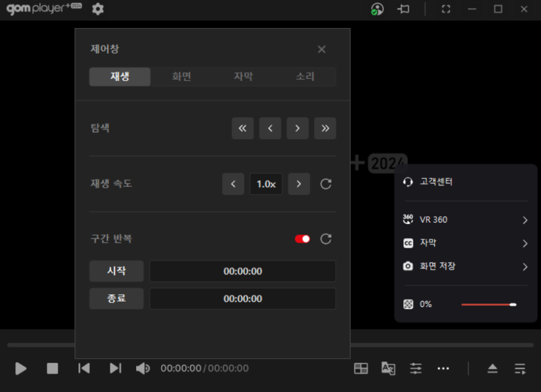Switch to the 자막 tab

243,76
